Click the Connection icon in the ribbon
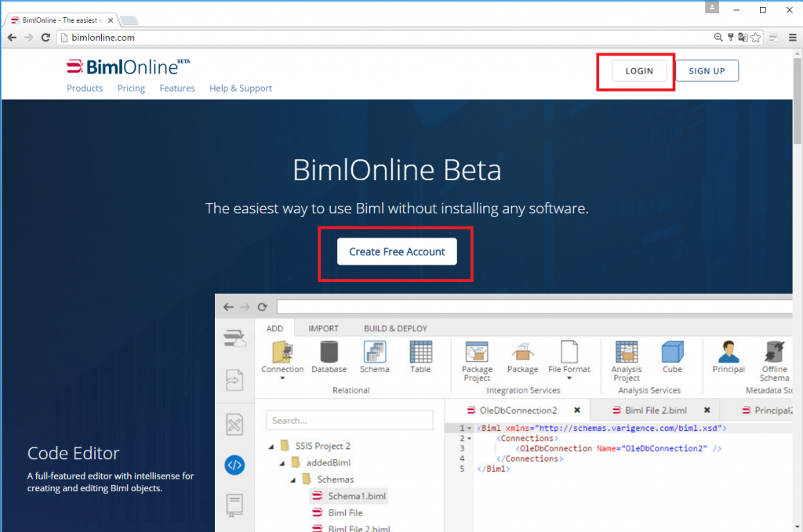803x532 pixels. coord(282,353)
